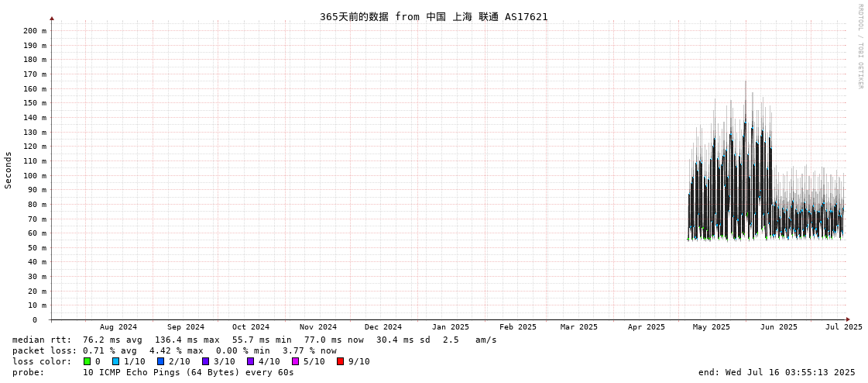This screenshot has width=868, height=383.
Task: Click the red 9/10 loss swatch
Action: pos(341,361)
